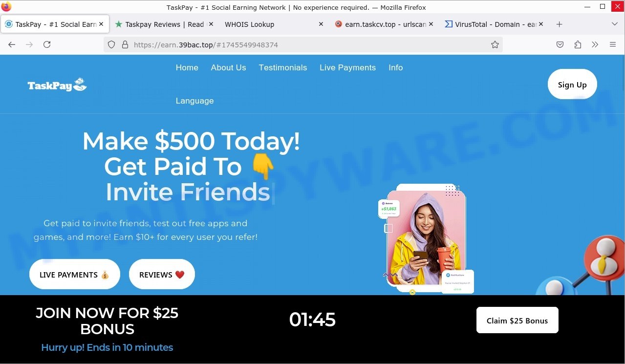The width and height of the screenshot is (625, 364).
Task: Open the Firefox hamburger menu
Action: tap(613, 44)
